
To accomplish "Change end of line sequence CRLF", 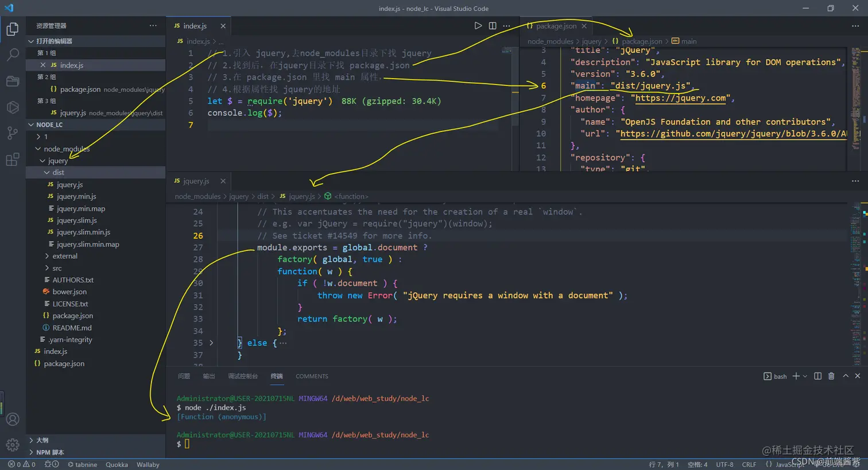I will click(x=749, y=464).
